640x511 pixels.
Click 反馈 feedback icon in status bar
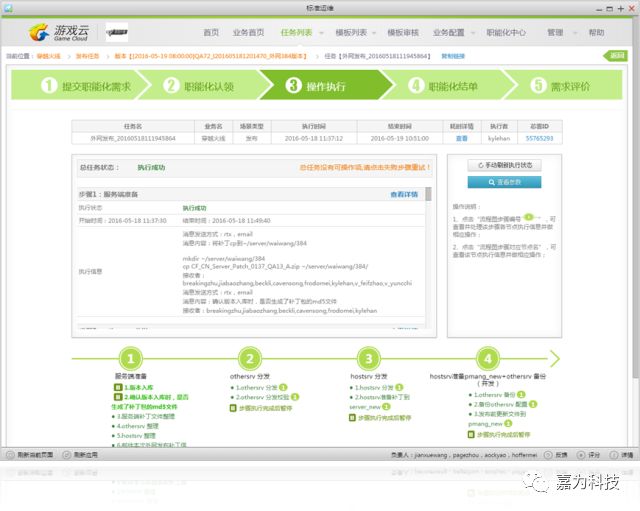[x=548, y=455]
